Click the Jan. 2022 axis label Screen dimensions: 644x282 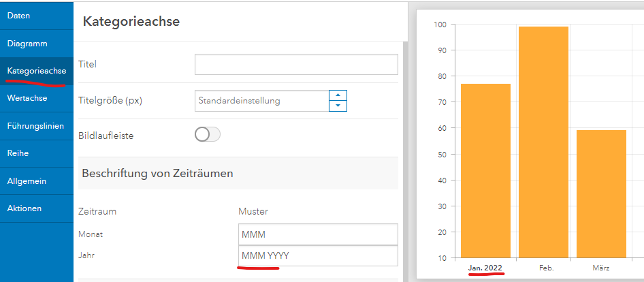point(486,268)
